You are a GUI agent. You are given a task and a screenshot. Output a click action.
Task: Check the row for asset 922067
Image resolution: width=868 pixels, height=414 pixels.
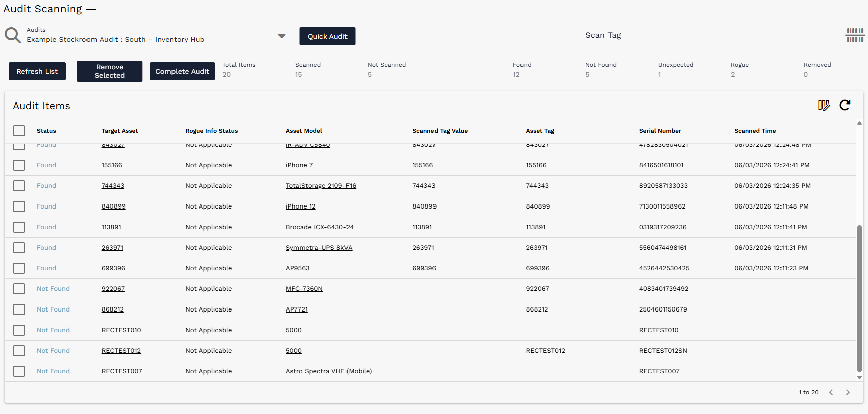point(19,289)
